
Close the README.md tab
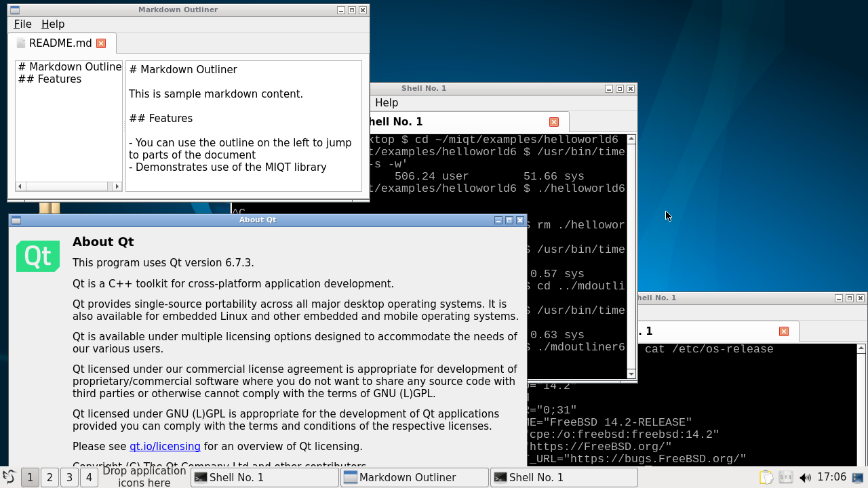pos(101,43)
